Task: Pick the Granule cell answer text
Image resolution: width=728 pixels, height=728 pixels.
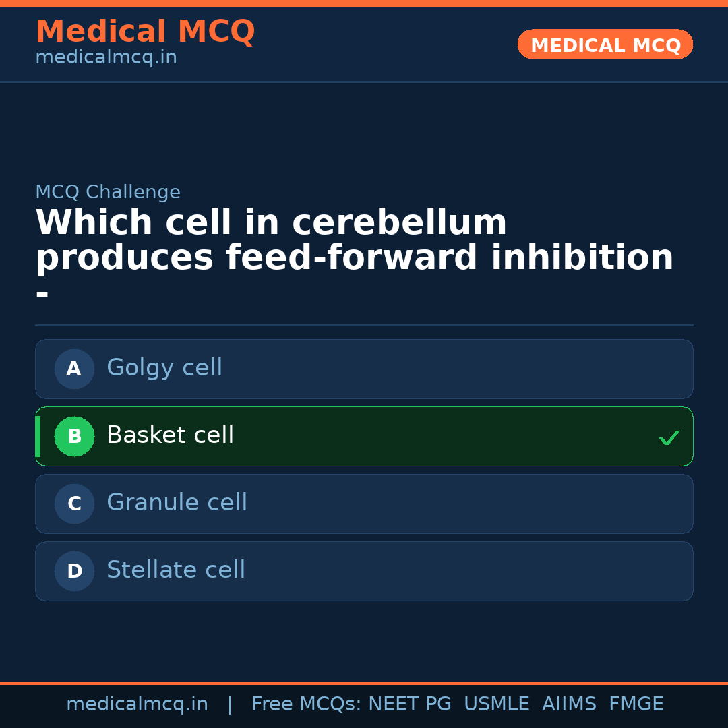Action: 177,503
